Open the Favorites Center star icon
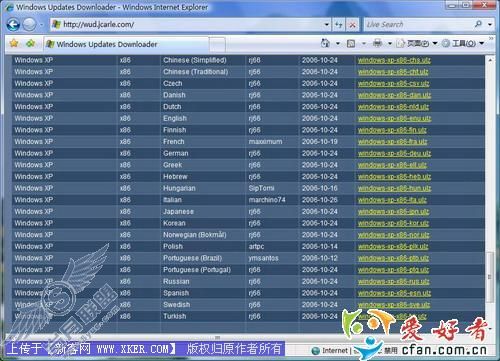This screenshot has width=500, height=361. pos(14,43)
